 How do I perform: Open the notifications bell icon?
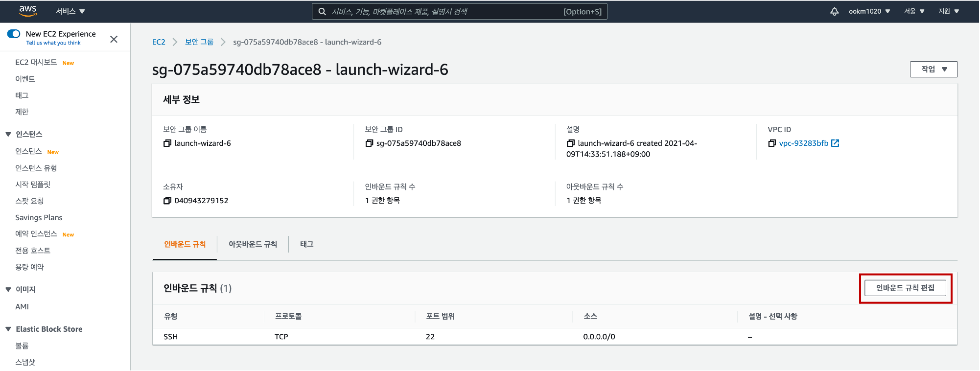coord(834,11)
